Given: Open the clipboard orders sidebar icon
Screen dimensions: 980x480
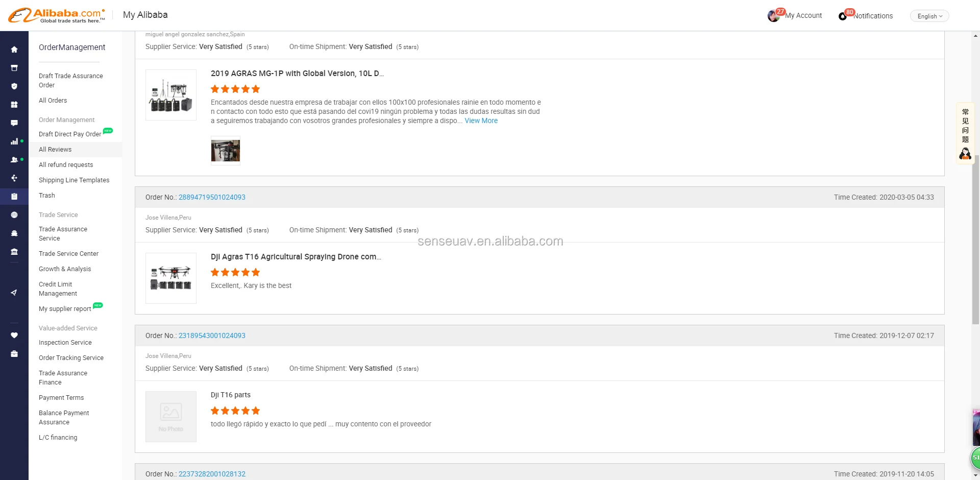Looking at the screenshot, I should 14,197.
